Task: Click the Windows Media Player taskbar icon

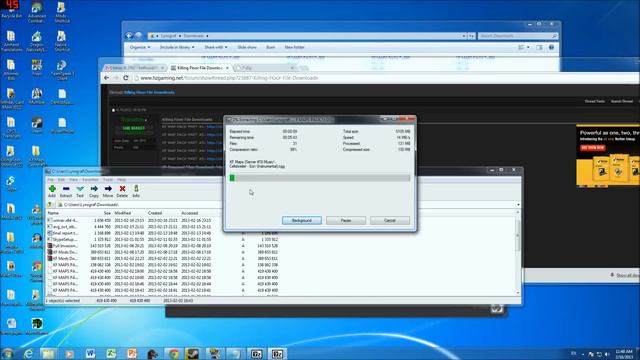Action: point(69,353)
